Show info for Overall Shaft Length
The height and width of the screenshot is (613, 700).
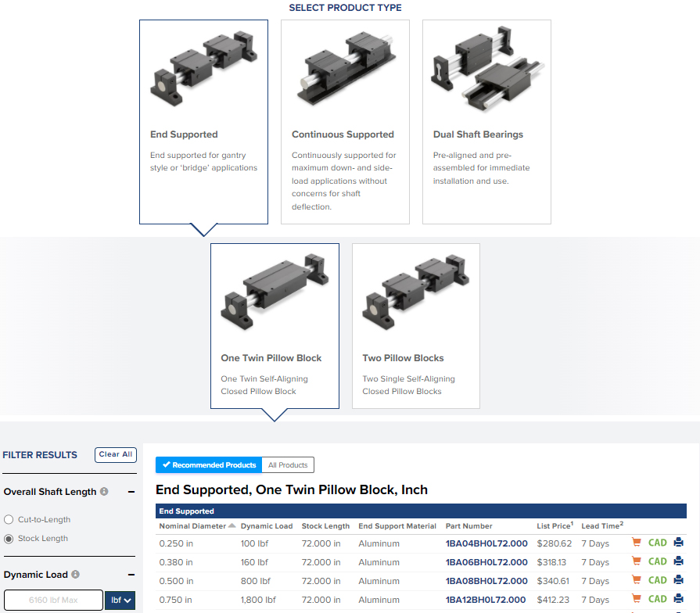click(x=104, y=492)
